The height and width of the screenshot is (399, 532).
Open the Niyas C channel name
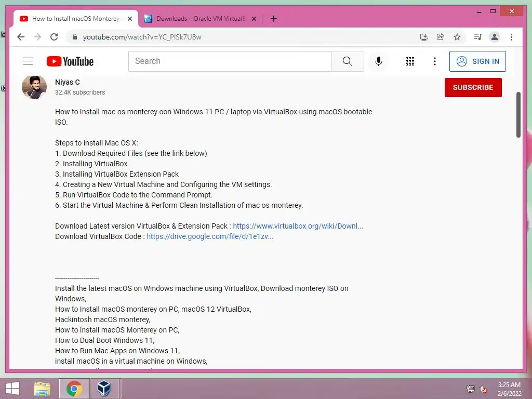67,82
